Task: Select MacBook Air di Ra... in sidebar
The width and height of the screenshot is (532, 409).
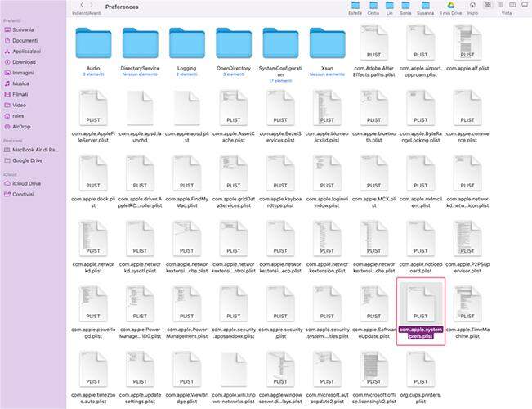Action: coord(33,150)
